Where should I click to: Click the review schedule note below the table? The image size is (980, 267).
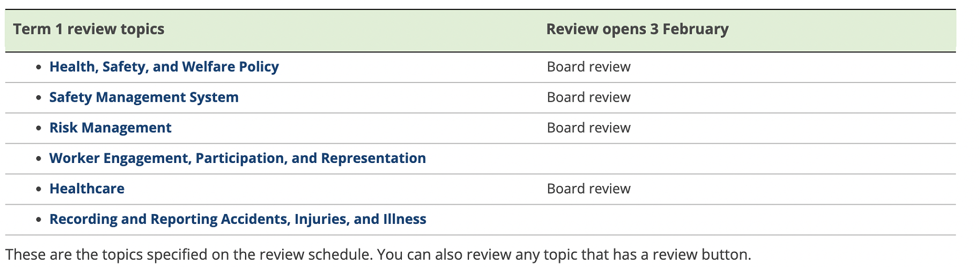pos(378,254)
